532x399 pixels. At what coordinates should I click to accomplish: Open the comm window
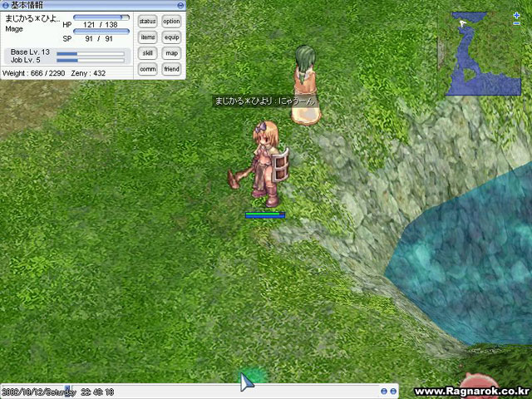(x=148, y=69)
